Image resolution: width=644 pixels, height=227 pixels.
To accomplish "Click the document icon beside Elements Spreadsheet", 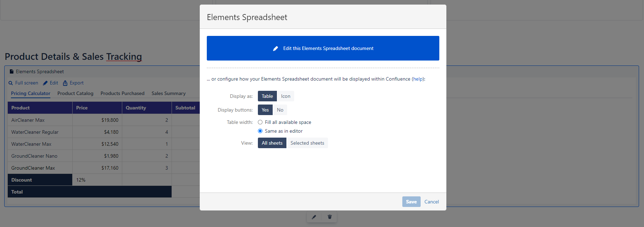I will coord(12,71).
